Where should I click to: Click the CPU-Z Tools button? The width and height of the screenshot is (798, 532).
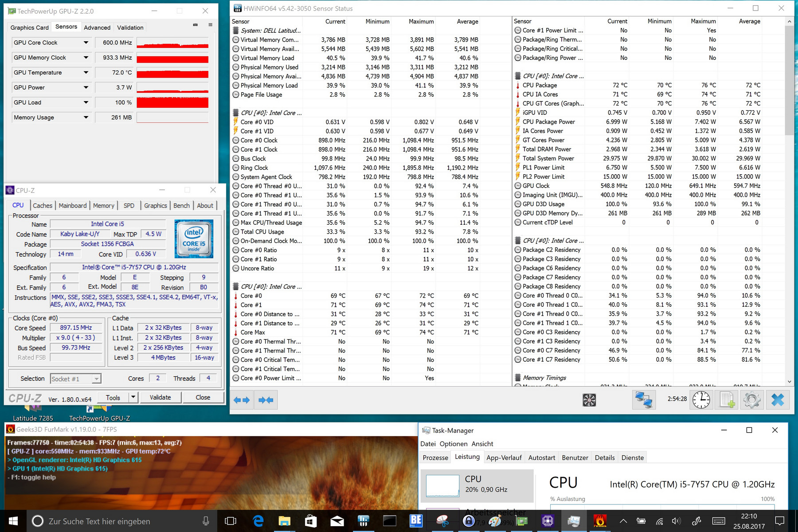[x=113, y=397]
